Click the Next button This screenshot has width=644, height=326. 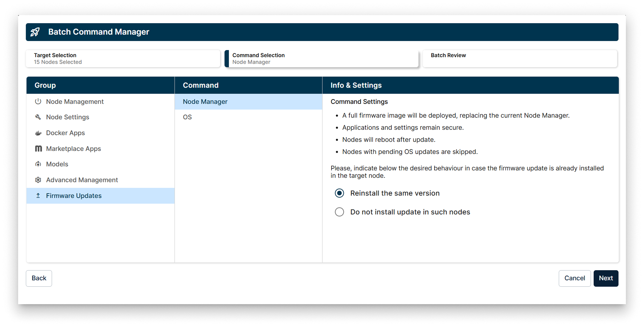605,278
